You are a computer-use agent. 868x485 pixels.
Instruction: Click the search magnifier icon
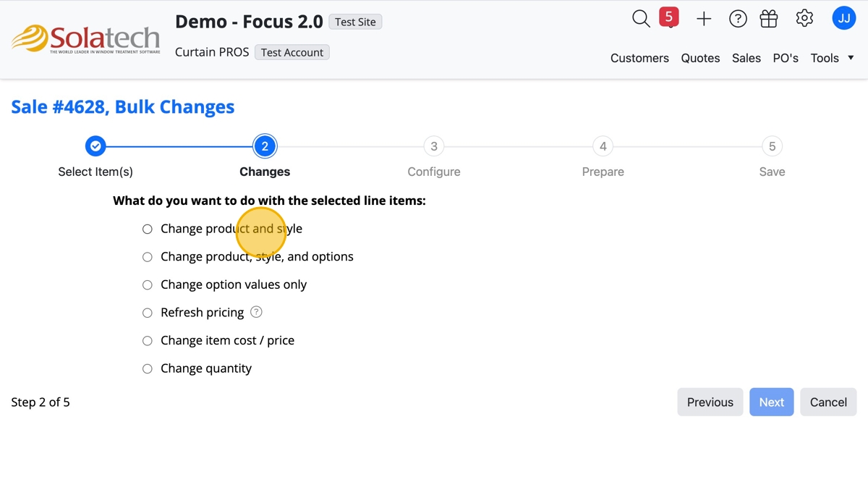click(x=641, y=19)
